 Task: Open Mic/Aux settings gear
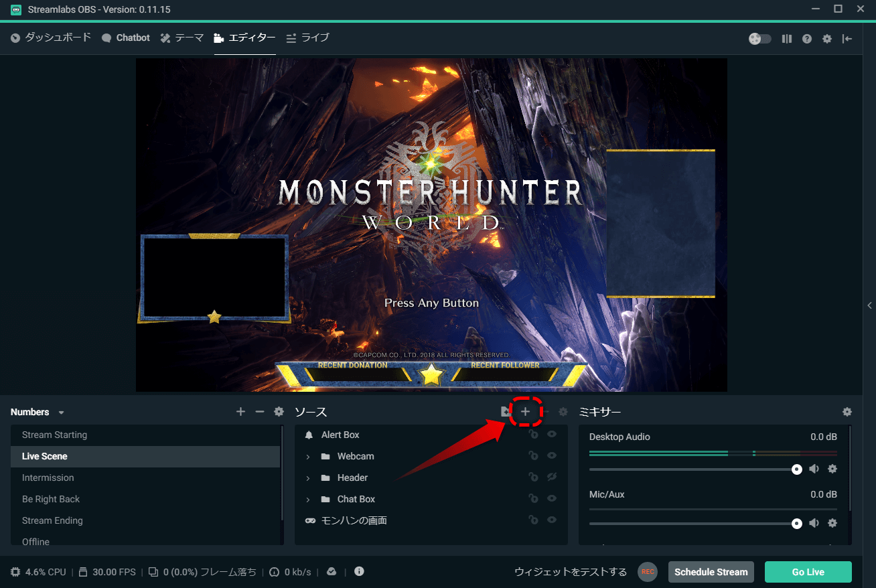832,523
